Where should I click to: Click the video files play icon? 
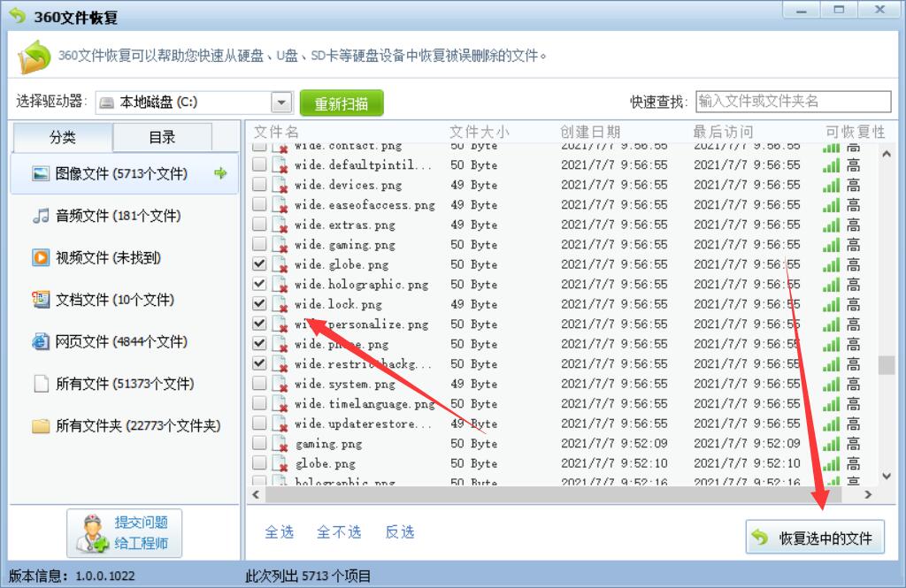41,257
